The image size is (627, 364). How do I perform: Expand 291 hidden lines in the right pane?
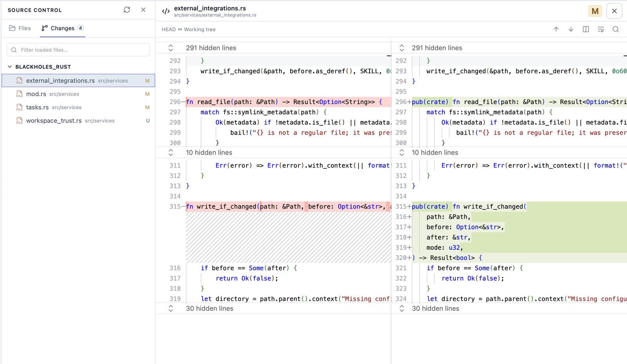coord(402,48)
